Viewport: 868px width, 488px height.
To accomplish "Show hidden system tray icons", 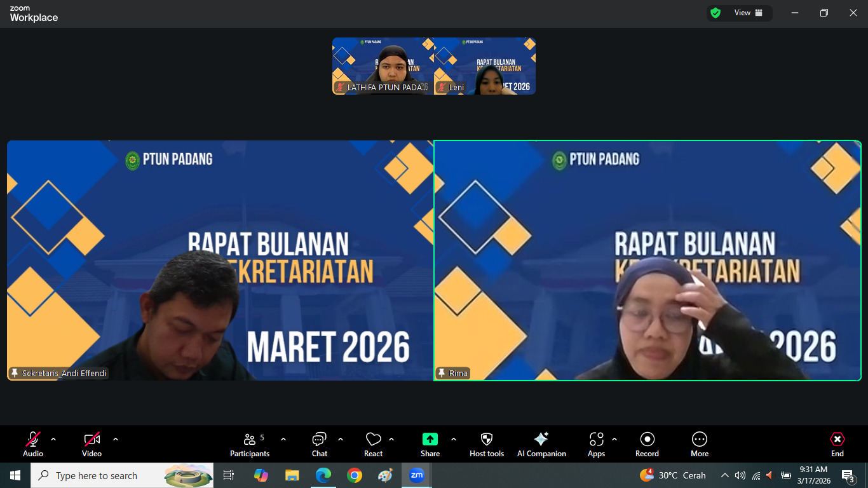I will (x=724, y=475).
